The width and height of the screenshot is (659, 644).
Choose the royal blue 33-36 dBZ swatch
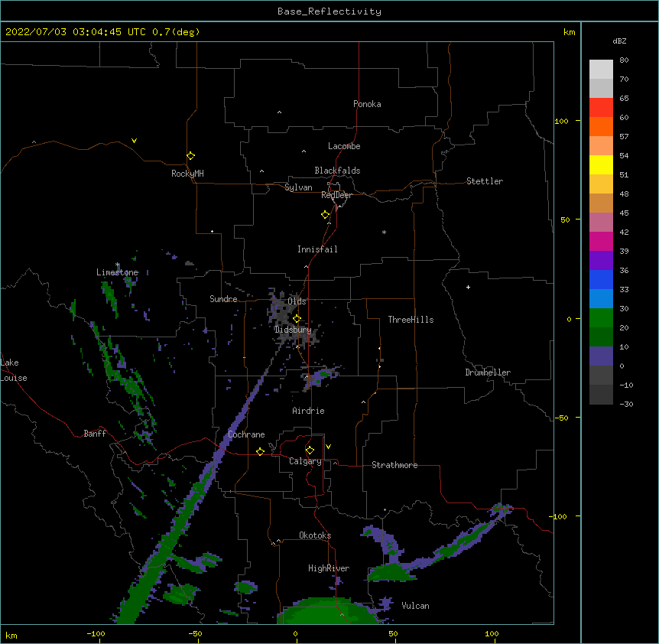(x=601, y=279)
